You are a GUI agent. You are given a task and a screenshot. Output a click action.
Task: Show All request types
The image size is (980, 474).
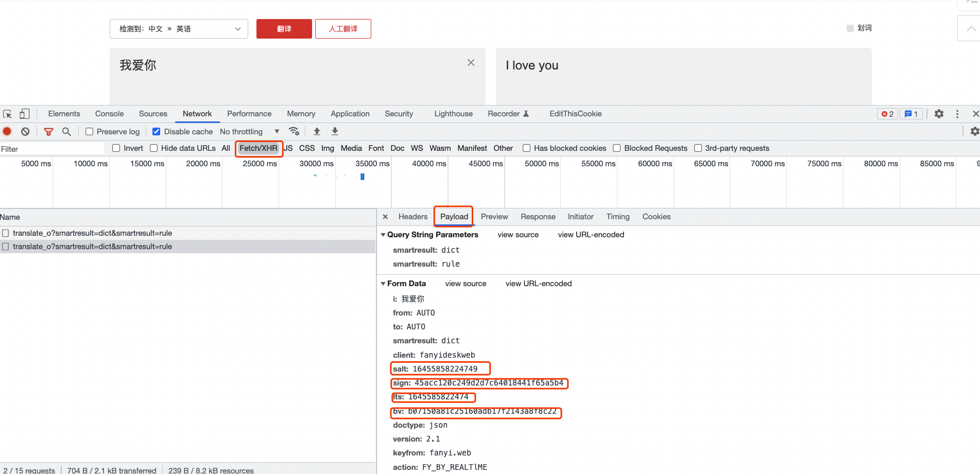pos(226,148)
